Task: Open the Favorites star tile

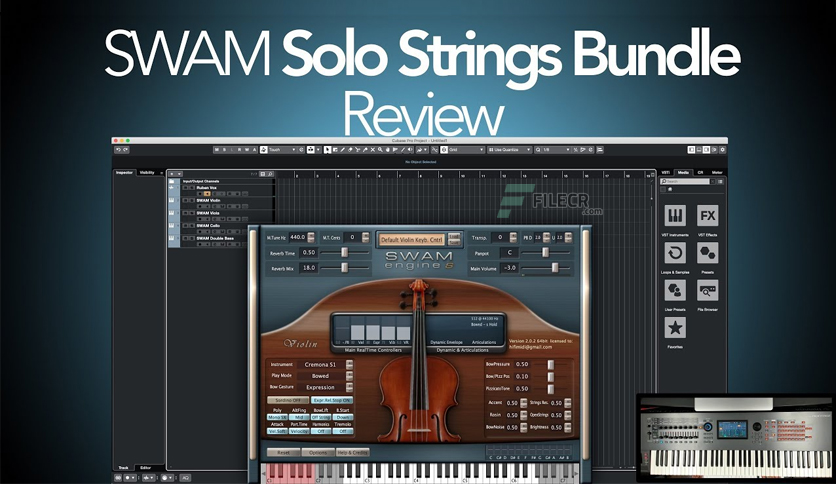Action: [x=675, y=327]
